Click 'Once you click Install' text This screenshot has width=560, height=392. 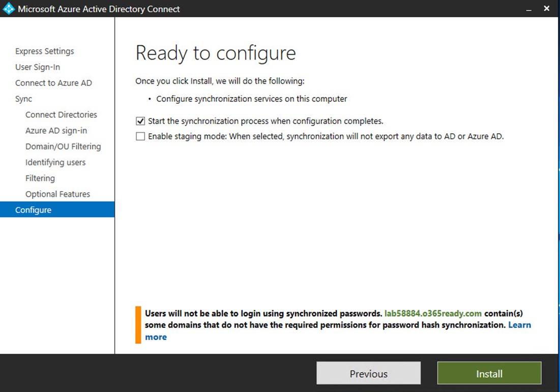pyautogui.click(x=220, y=81)
